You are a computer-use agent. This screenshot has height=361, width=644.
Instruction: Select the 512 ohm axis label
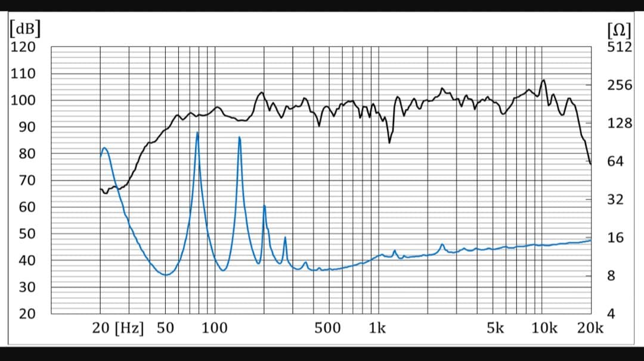pyautogui.click(x=619, y=47)
